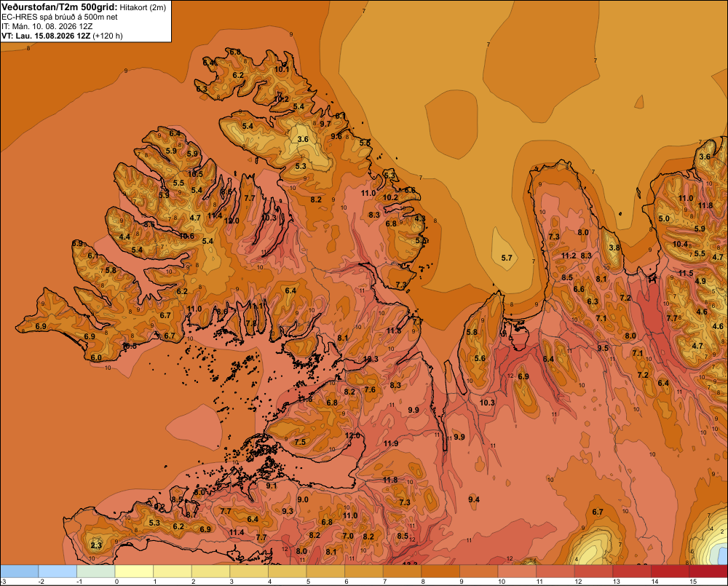
Task: Click the 9.4 temperature label
Action: [x=474, y=499]
